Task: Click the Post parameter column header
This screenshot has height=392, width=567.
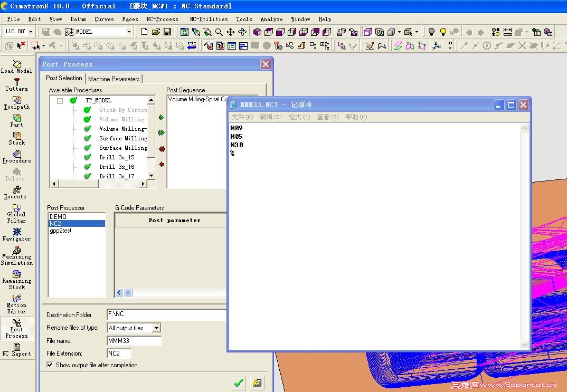Action: [x=174, y=220]
